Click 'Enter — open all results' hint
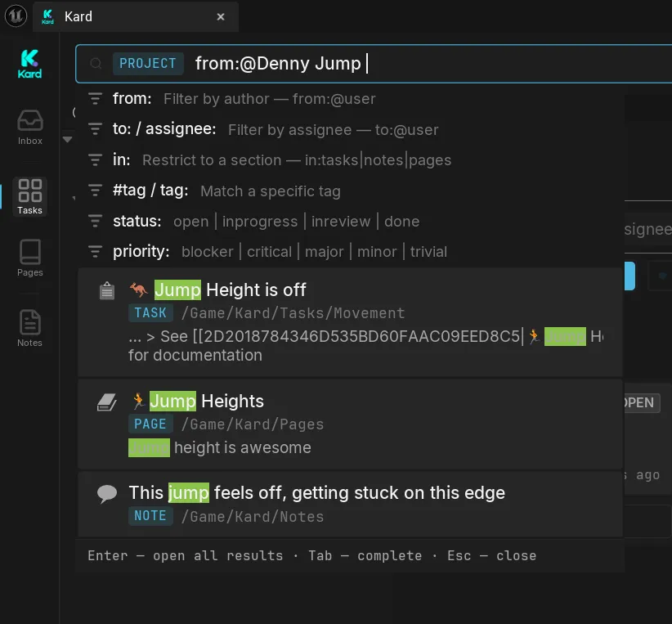 tap(185, 555)
